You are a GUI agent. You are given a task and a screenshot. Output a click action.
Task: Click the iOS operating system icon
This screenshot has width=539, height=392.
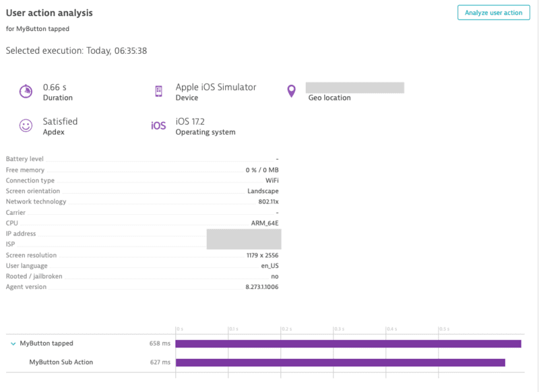pos(158,126)
